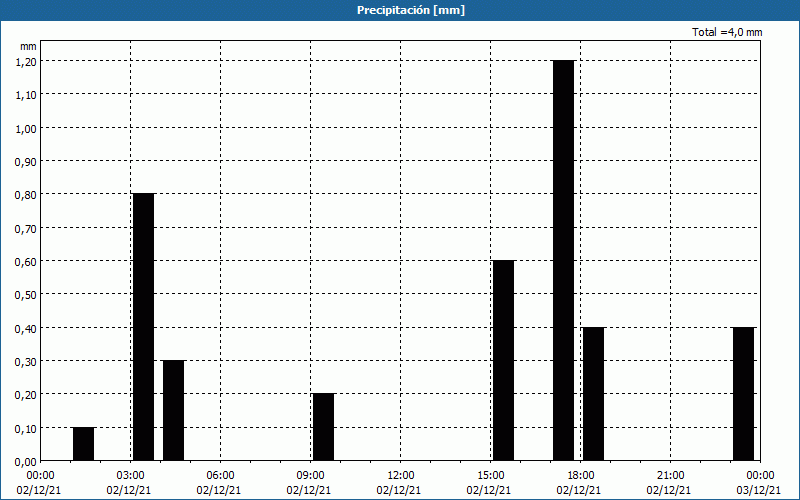Select the Total =4,0 mm label
The height and width of the screenshot is (500, 800).
coord(727,32)
